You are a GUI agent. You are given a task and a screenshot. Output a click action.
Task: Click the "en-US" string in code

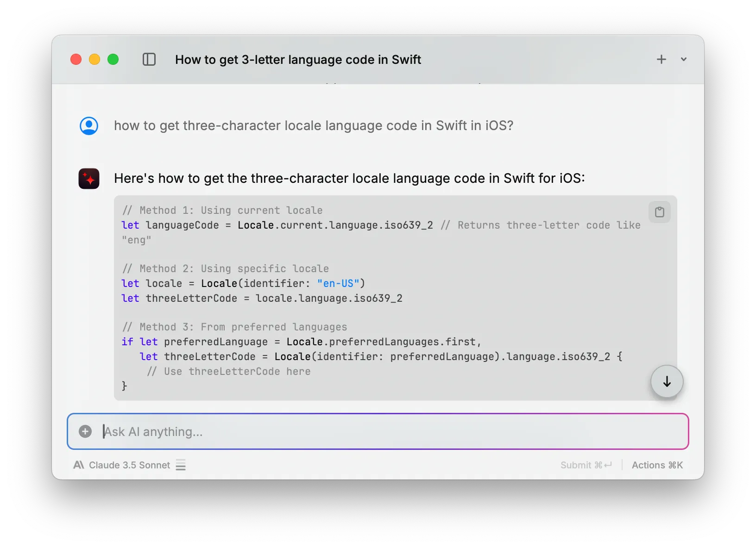(x=338, y=283)
